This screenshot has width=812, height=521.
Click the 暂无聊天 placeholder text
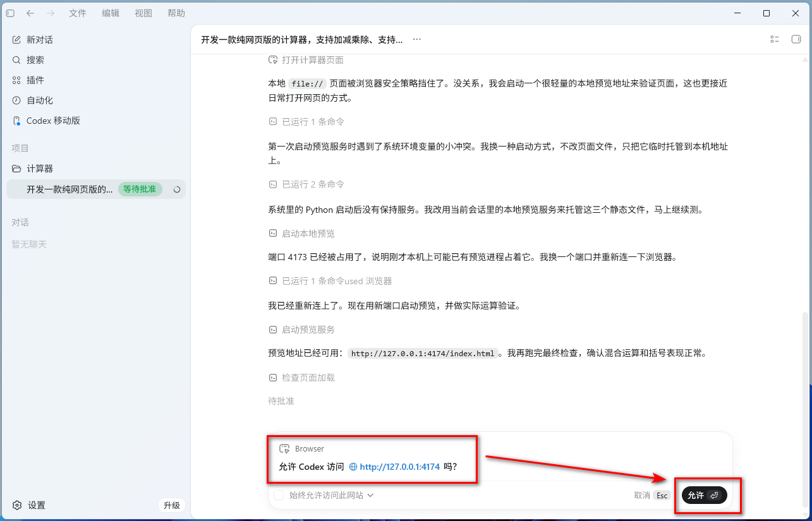pos(29,244)
